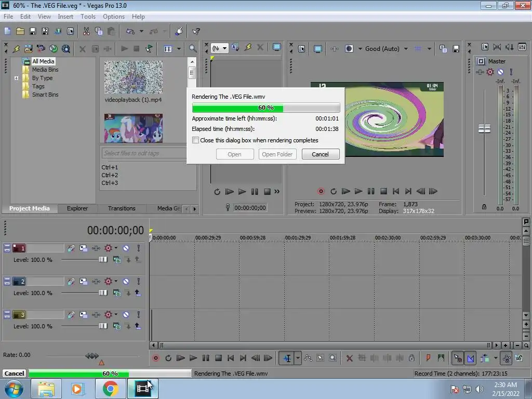Click the What's This help icon

pyautogui.click(x=196, y=31)
